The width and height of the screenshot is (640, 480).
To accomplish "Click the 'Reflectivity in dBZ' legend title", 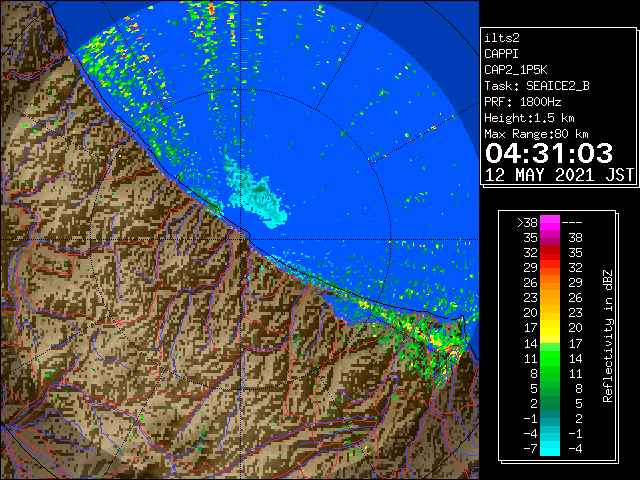I will [x=607, y=336].
